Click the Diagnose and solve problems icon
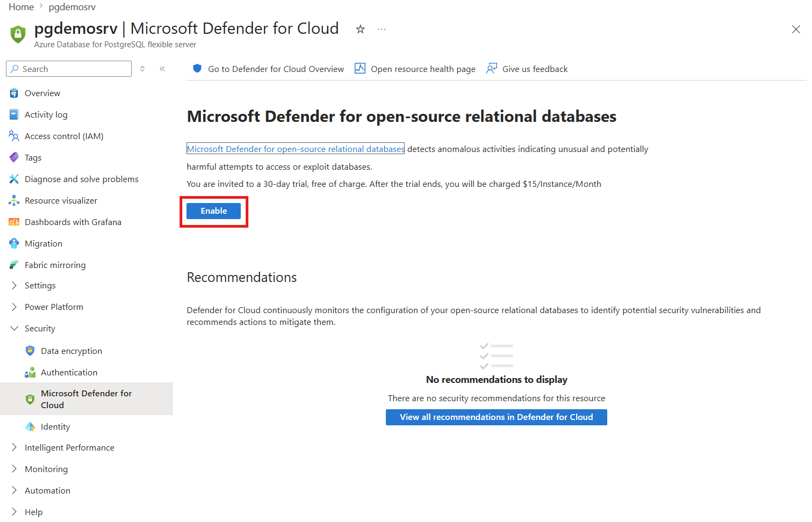The image size is (812, 522). 14,179
